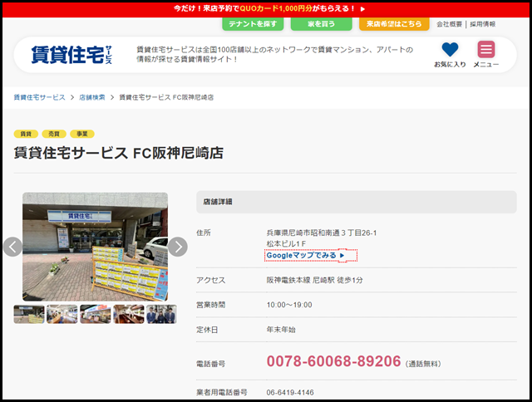Click the access text 阪神電鉄本線 尼崎駅 徒歩1分
532x402 pixels.
(x=314, y=280)
